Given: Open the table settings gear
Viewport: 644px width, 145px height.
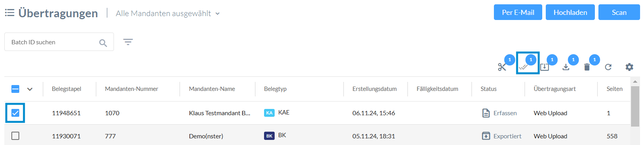Looking at the screenshot, I should tap(629, 67).
